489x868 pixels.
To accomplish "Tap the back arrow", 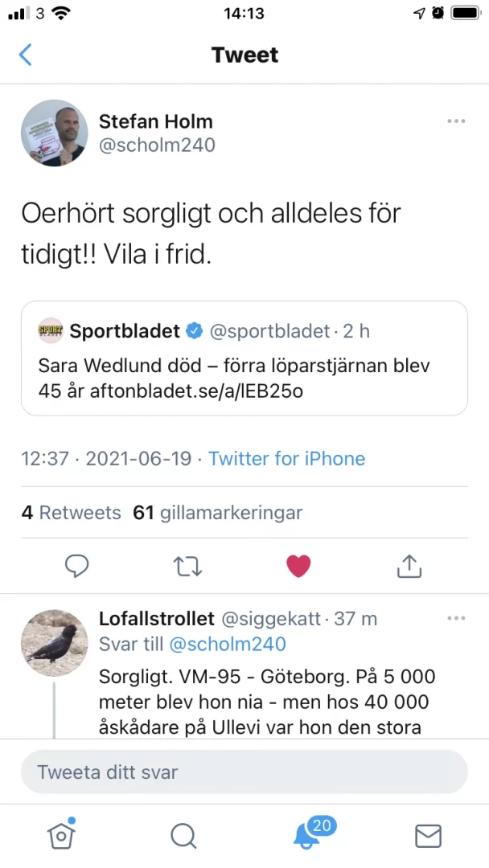I will [x=26, y=55].
